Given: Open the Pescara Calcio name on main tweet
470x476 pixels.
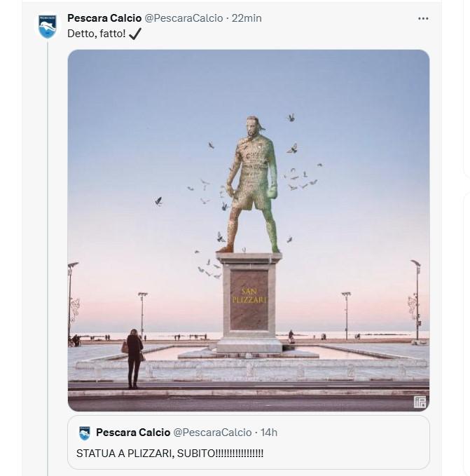Looking at the screenshot, I should (104, 18).
